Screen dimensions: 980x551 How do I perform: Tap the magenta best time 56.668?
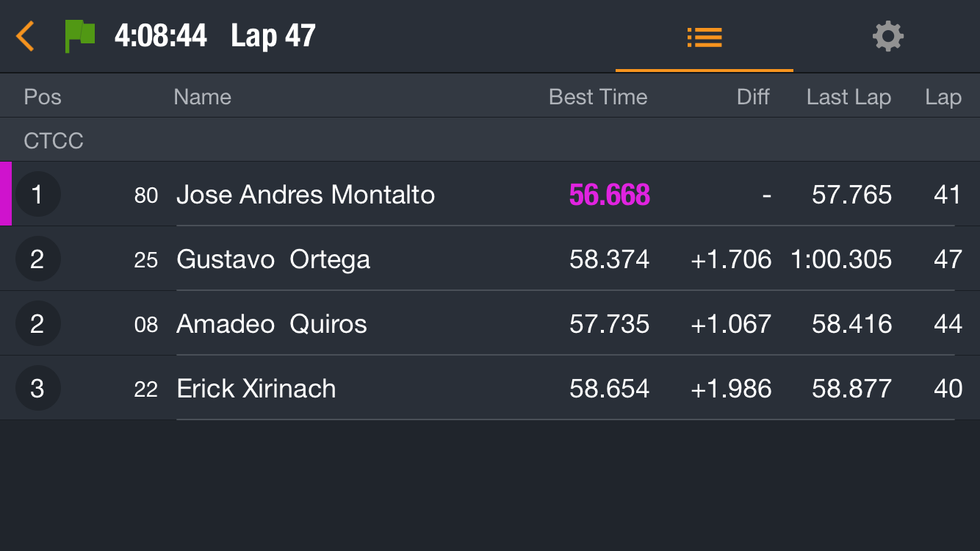tap(610, 195)
